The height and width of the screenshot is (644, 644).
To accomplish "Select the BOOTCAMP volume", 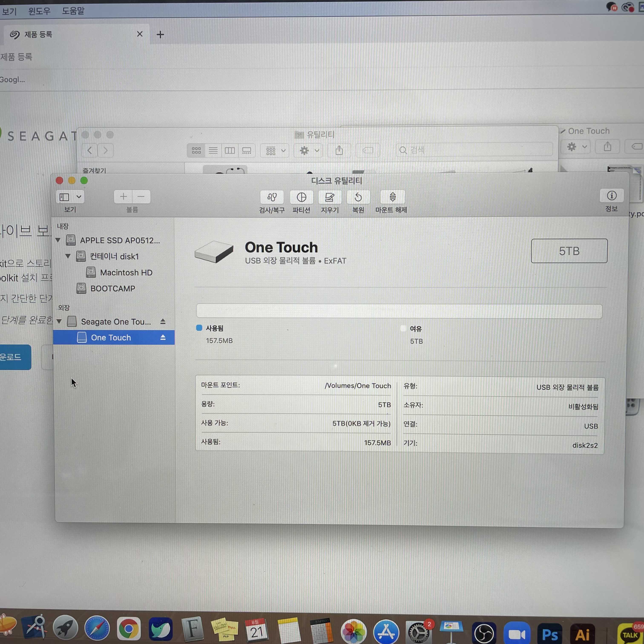I will pos(106,288).
